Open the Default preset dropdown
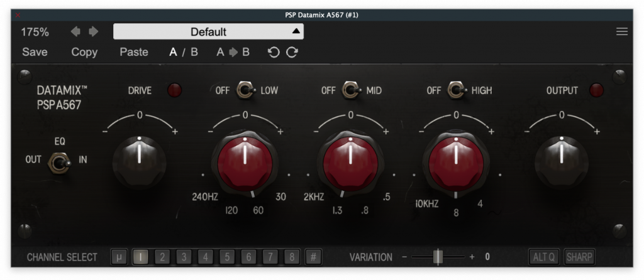 pos(208,31)
